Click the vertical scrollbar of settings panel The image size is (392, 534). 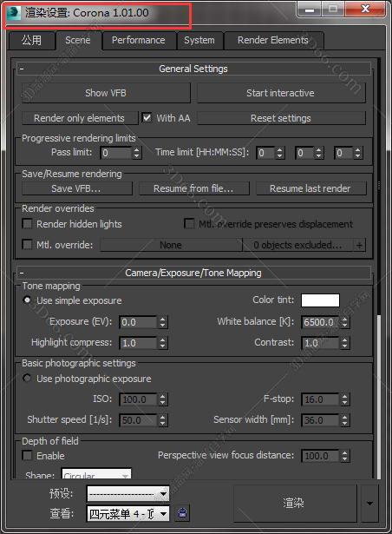[379, 268]
